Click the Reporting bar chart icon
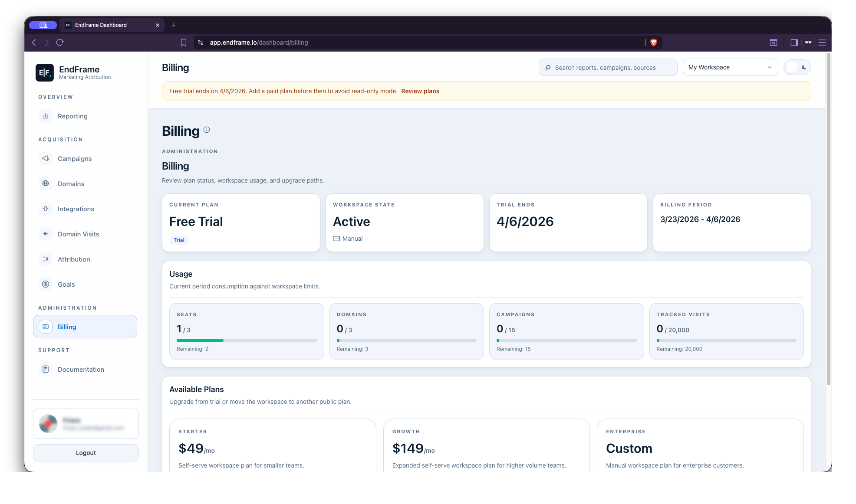 [46, 116]
